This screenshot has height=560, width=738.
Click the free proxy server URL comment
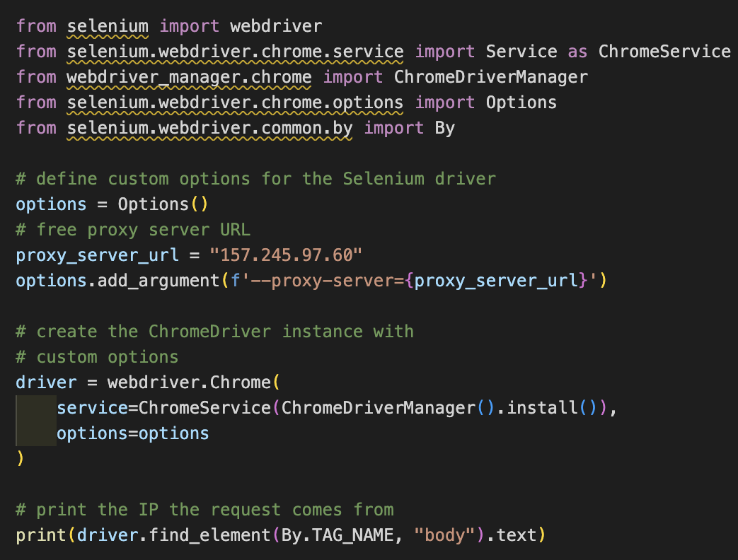tap(133, 230)
